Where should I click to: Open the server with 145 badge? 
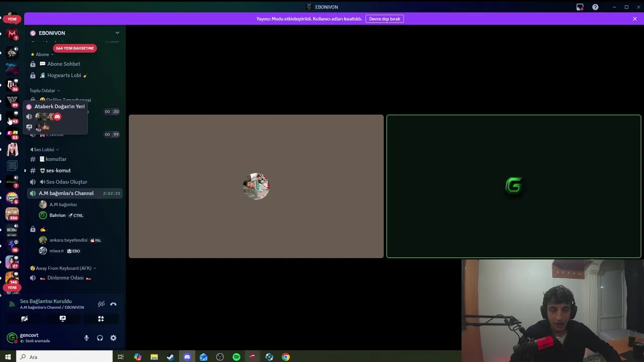tap(12, 278)
